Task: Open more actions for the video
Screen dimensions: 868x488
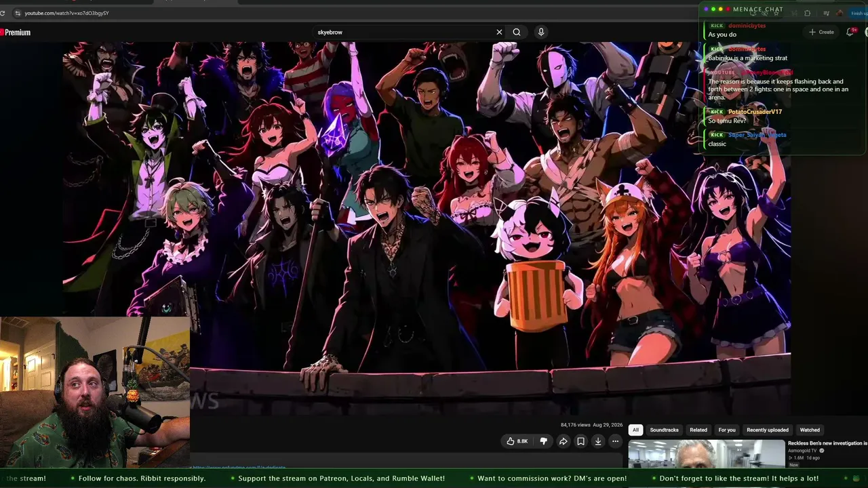Action: 615,441
